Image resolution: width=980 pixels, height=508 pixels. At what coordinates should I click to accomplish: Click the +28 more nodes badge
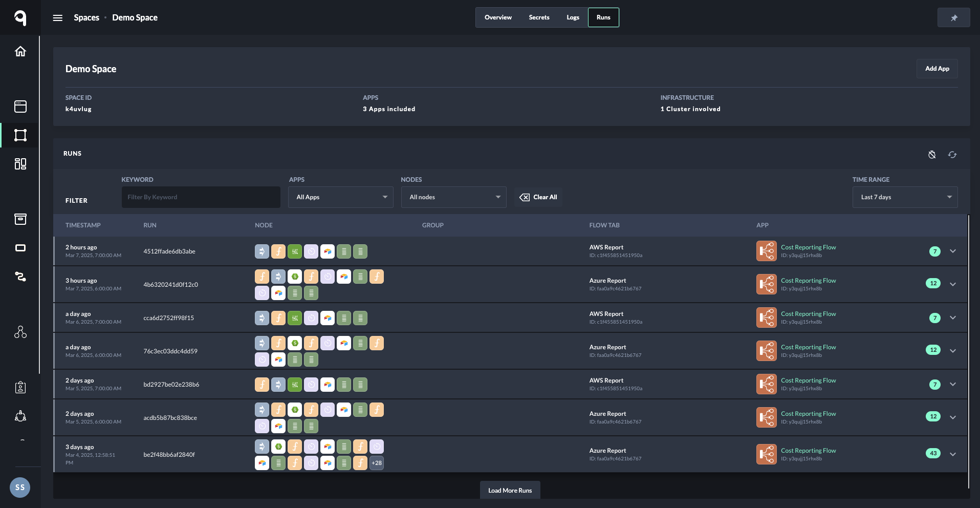point(377,463)
